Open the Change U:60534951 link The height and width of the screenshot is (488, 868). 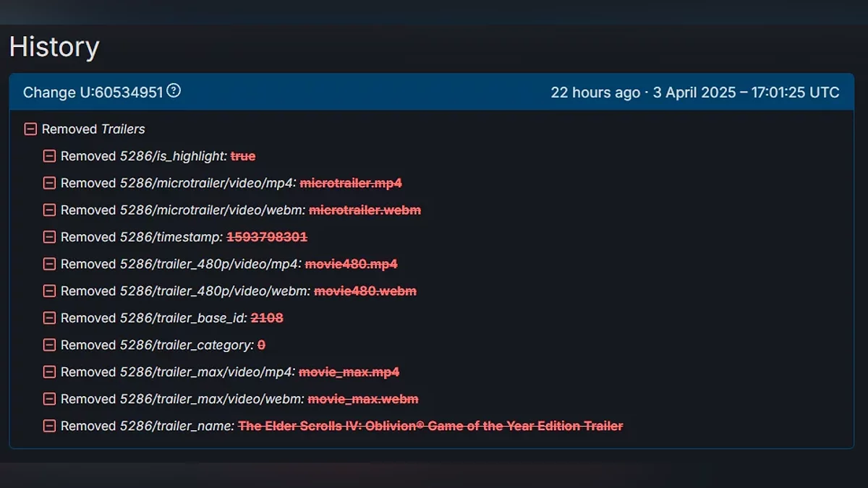93,93
